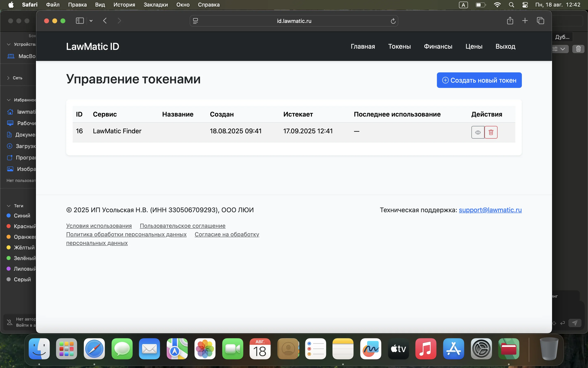
Task: Select the Жёлтый tag in Finder
Action: tap(21, 248)
